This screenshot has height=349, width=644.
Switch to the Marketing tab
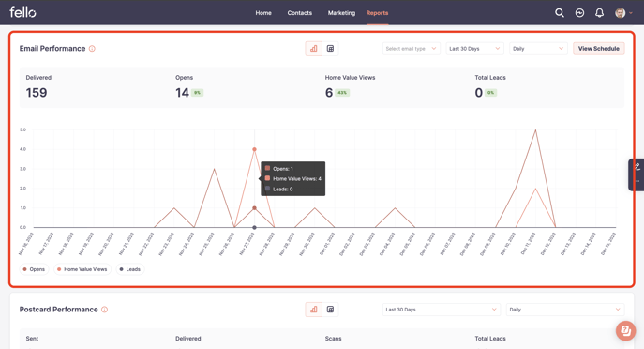pyautogui.click(x=341, y=13)
